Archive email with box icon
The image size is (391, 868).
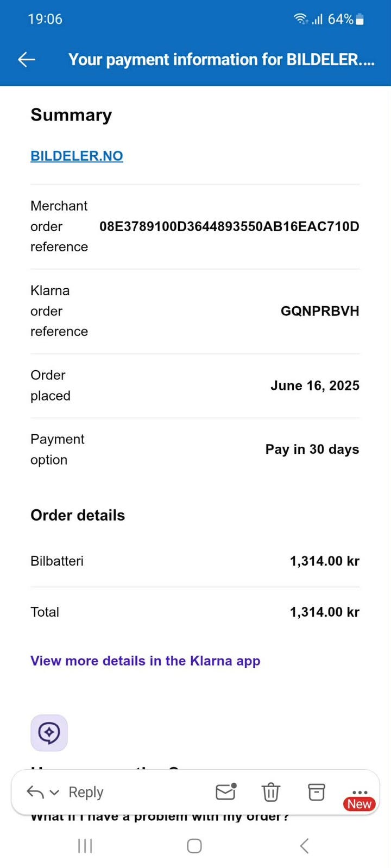(x=317, y=792)
